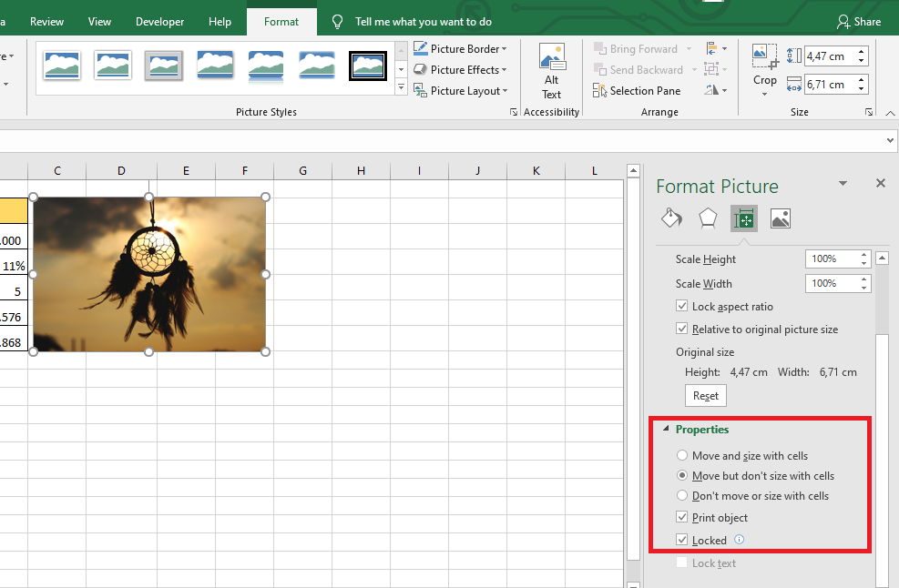
Task: Open the Fill & Line tab icon
Action: pos(671,218)
